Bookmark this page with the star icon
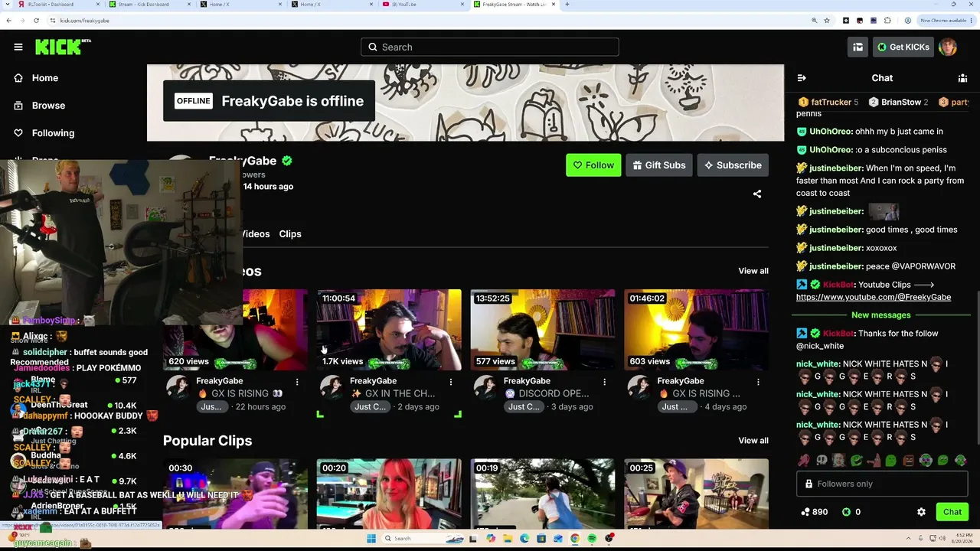Screen dimensions: 980x551 pyautogui.click(x=827, y=21)
